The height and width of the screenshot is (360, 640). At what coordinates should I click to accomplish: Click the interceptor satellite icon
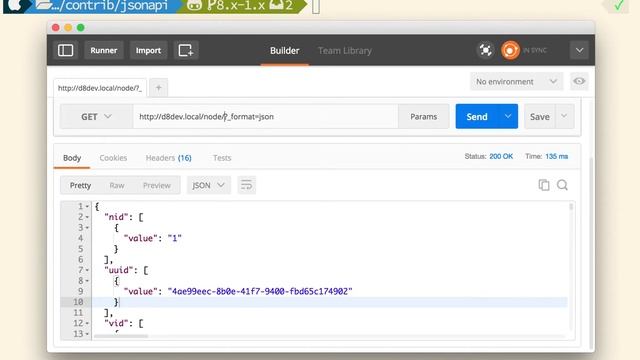(485, 50)
